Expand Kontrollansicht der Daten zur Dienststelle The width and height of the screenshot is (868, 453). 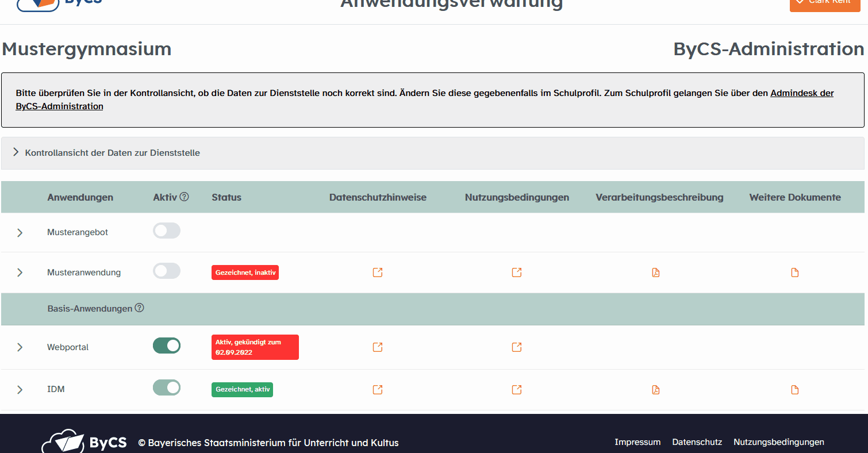[x=16, y=152]
